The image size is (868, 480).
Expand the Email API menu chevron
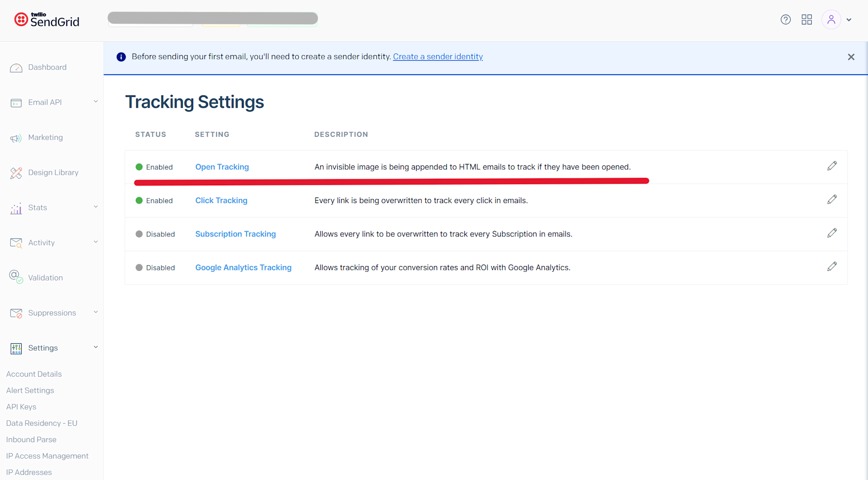[x=95, y=102]
